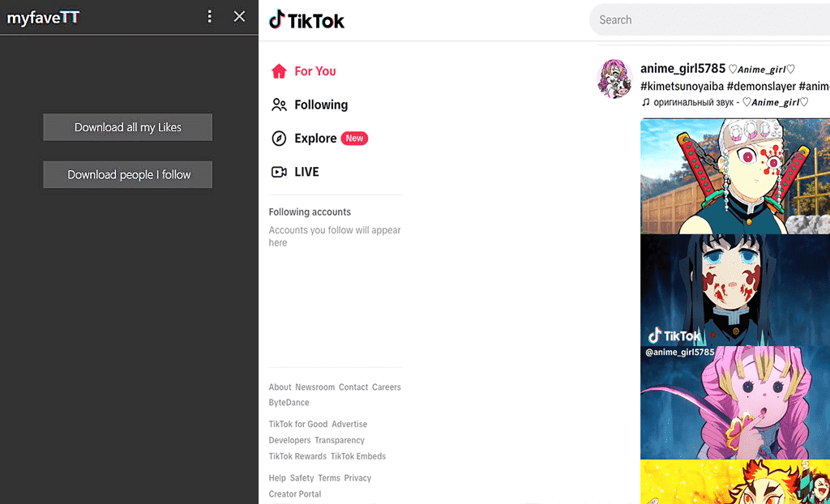The height and width of the screenshot is (504, 830).
Task: Open the About footer link
Action: [x=280, y=387]
